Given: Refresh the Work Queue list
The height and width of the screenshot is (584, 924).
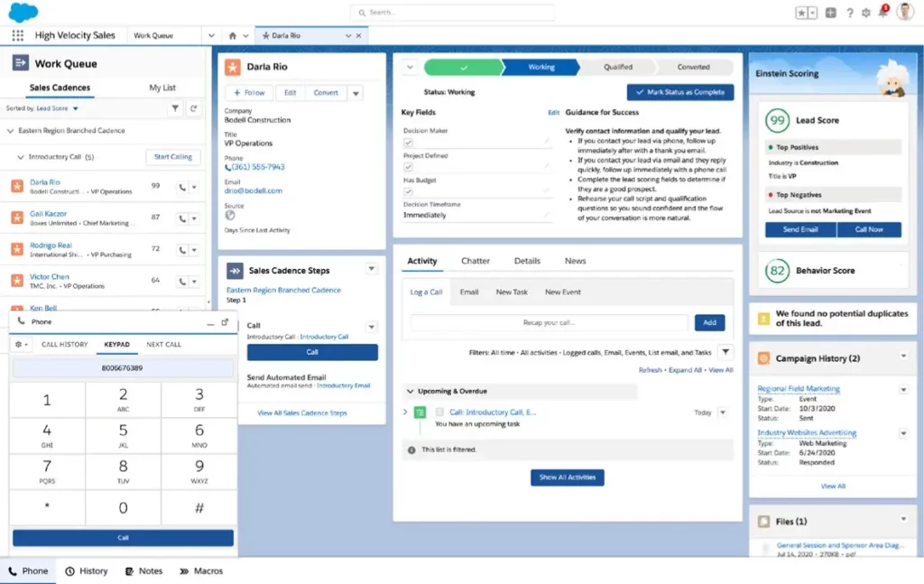Looking at the screenshot, I should (193, 108).
